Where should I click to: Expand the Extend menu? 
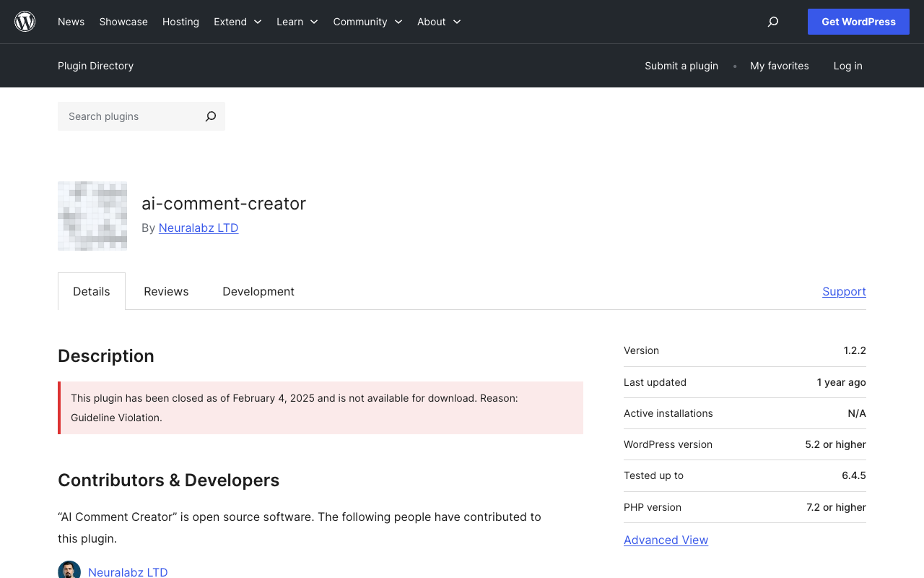(x=237, y=22)
